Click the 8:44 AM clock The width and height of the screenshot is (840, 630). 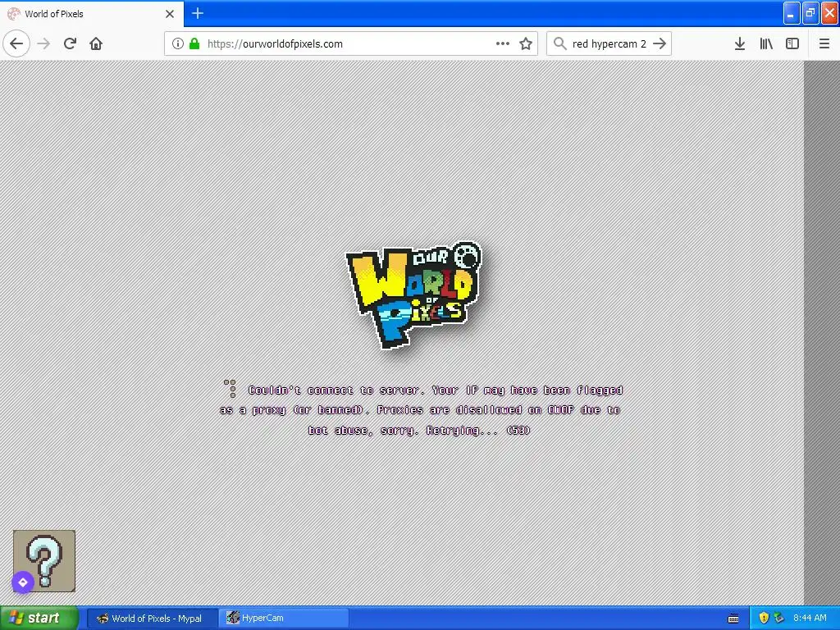810,618
